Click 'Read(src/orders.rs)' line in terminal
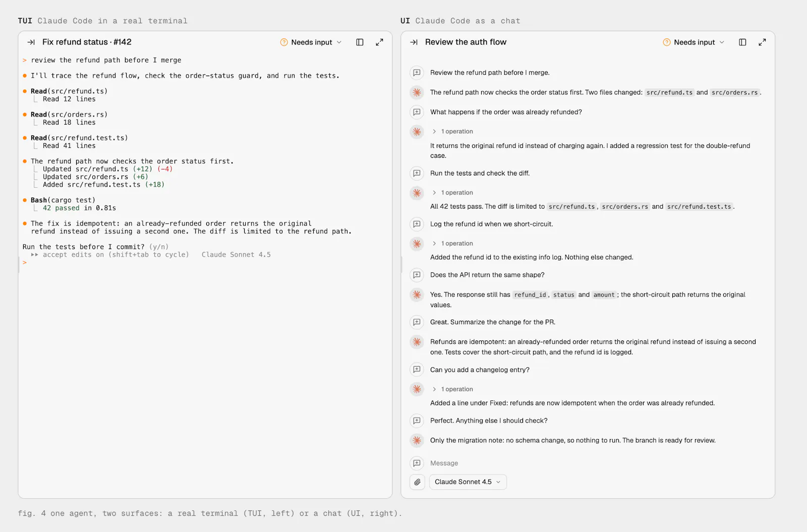 (69, 114)
